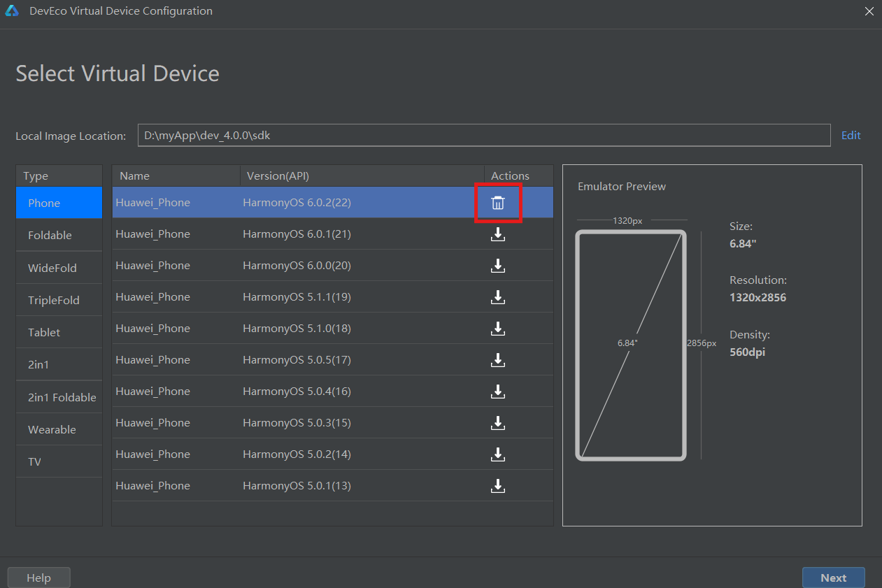Viewport: 882px width, 588px height.
Task: Click the Name column header
Action: click(176, 175)
